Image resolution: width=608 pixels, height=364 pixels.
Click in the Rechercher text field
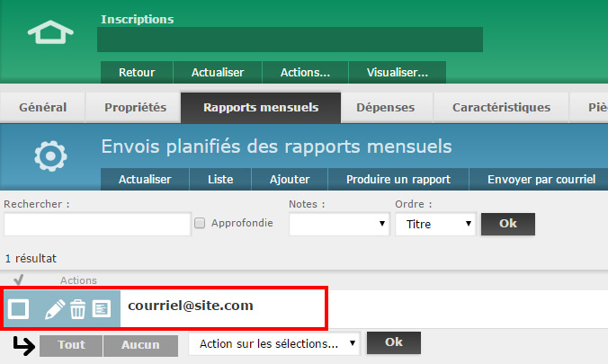(97, 224)
